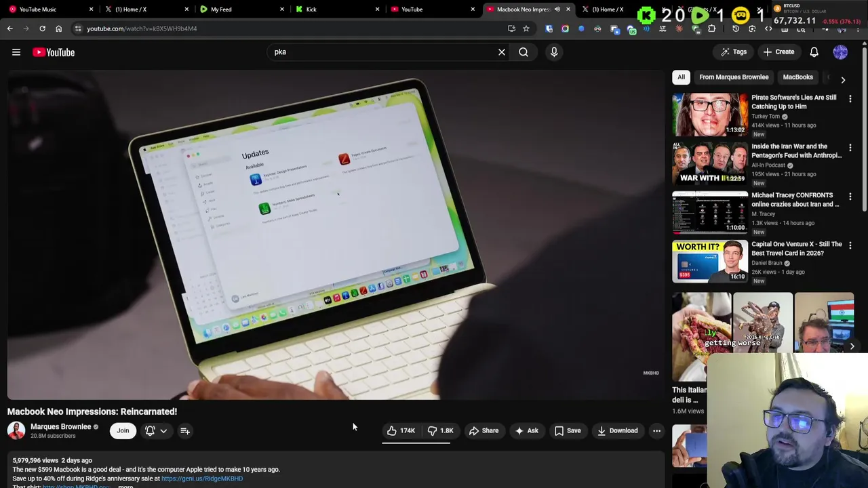Screen dimensions: 868x488
Task: Ask about this video
Action: click(x=526, y=430)
